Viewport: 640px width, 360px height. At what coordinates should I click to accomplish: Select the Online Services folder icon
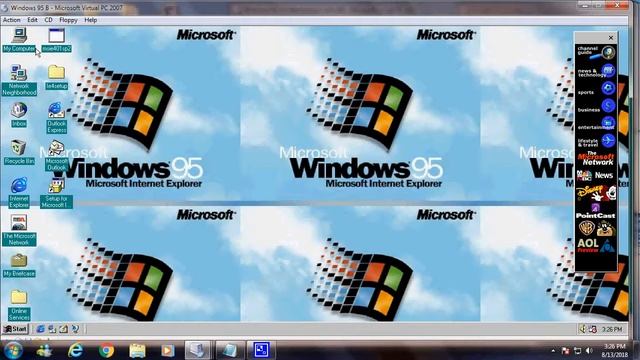point(19,305)
